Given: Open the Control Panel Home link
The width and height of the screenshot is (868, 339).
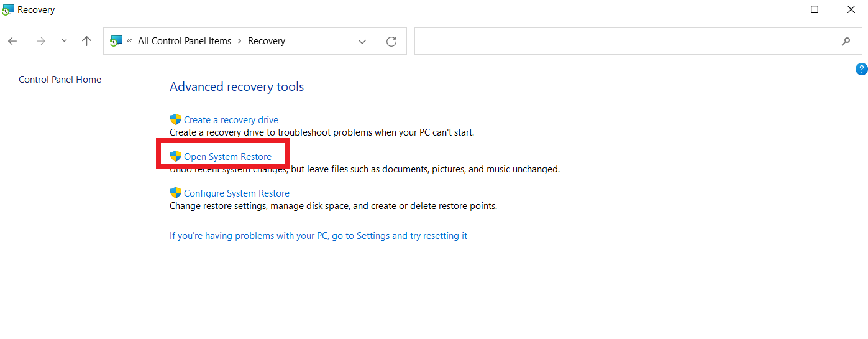Looking at the screenshot, I should tap(60, 80).
